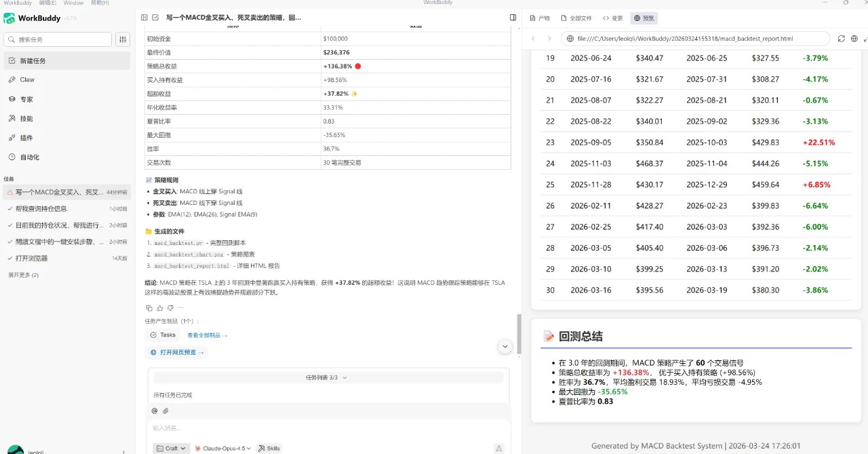
Task: Click the +22.51% return in trade row 23
Action: [x=818, y=143]
